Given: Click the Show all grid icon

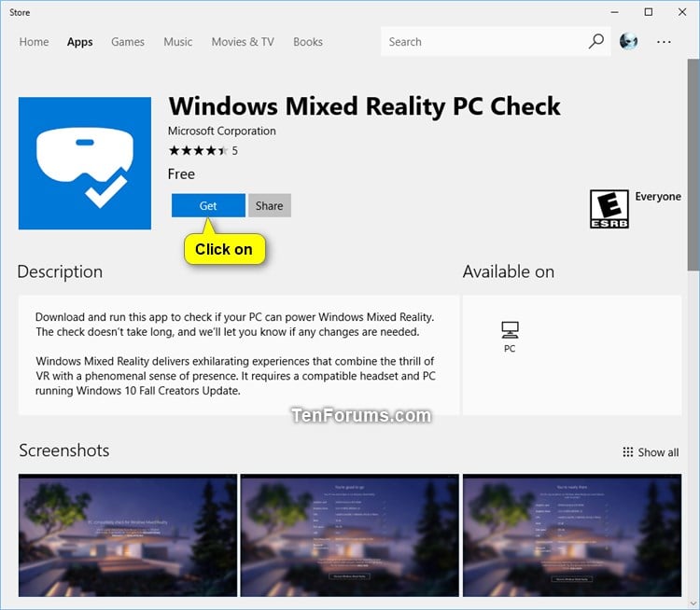Looking at the screenshot, I should pyautogui.click(x=628, y=452).
